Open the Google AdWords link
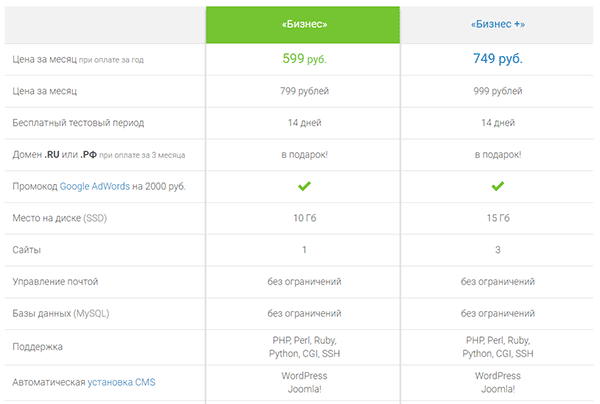The image size is (600, 404). (95, 186)
